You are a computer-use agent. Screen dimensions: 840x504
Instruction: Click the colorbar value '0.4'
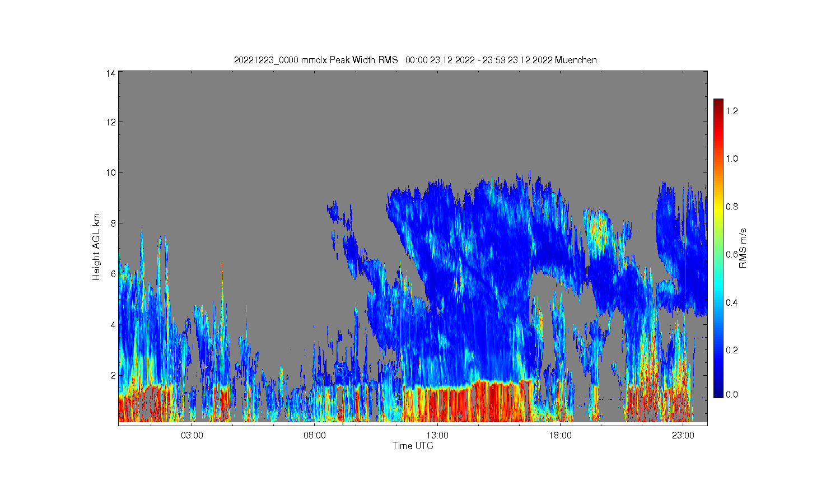(x=732, y=302)
